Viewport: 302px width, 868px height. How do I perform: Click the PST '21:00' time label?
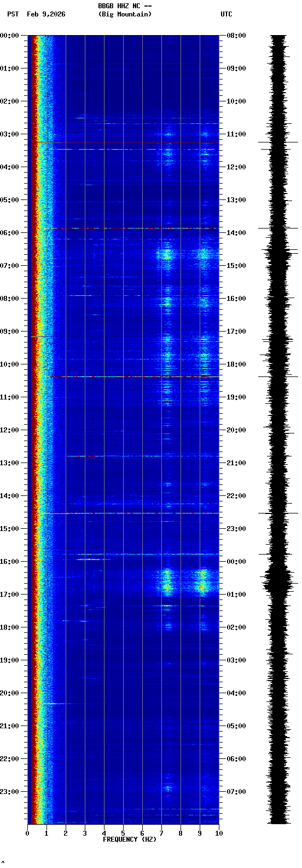pos(10,726)
